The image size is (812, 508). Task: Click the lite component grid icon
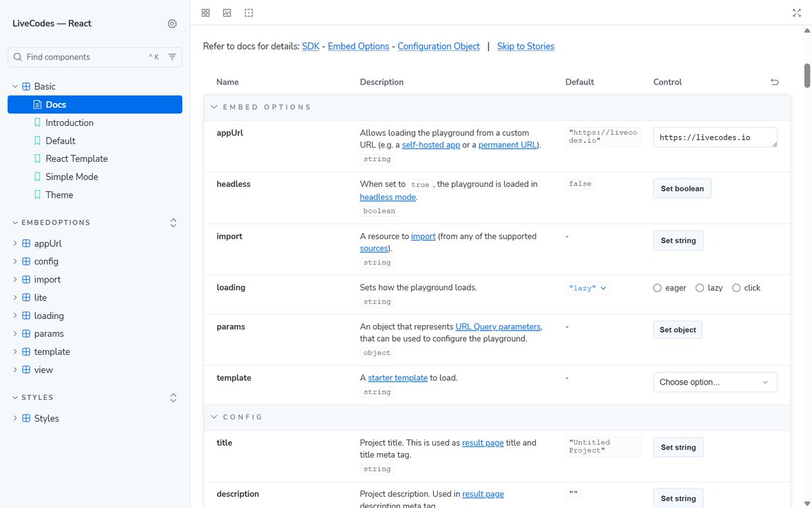26,297
